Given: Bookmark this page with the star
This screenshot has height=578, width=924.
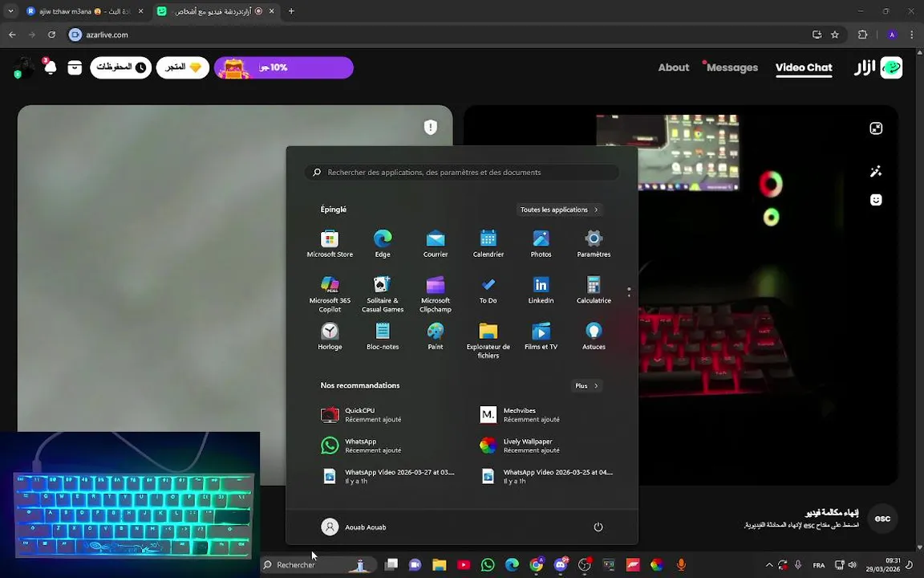Looking at the screenshot, I should [834, 35].
